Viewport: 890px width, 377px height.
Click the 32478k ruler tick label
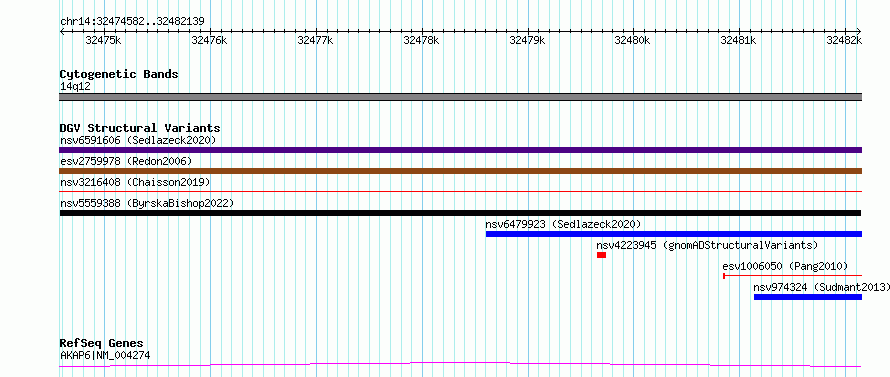pyautogui.click(x=421, y=40)
